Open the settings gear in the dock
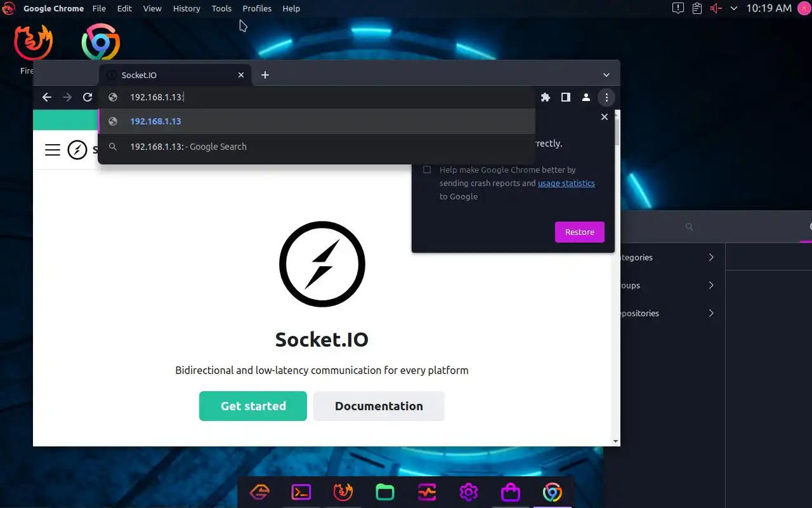Viewport: 812px width, 508px height. coord(469,492)
